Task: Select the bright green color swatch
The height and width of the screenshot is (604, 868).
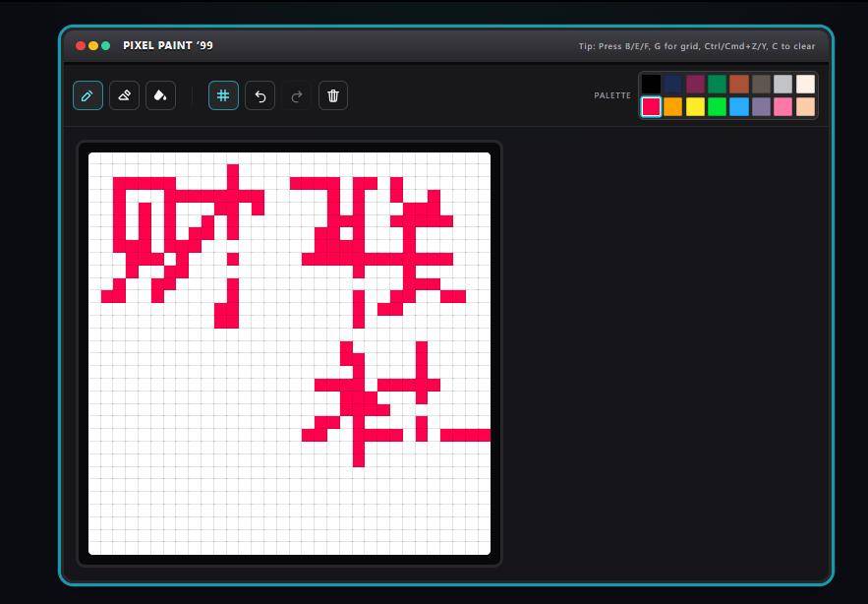Action: [717, 106]
